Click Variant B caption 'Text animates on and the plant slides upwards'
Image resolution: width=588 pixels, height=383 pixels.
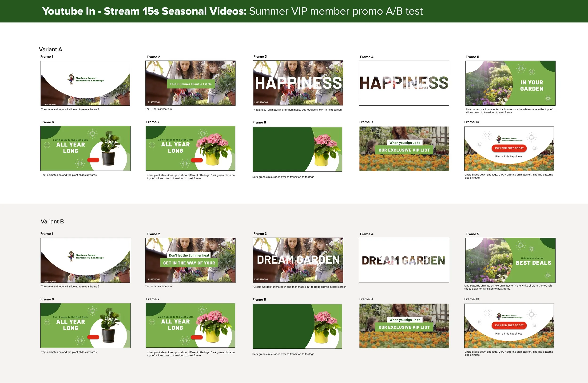click(69, 352)
